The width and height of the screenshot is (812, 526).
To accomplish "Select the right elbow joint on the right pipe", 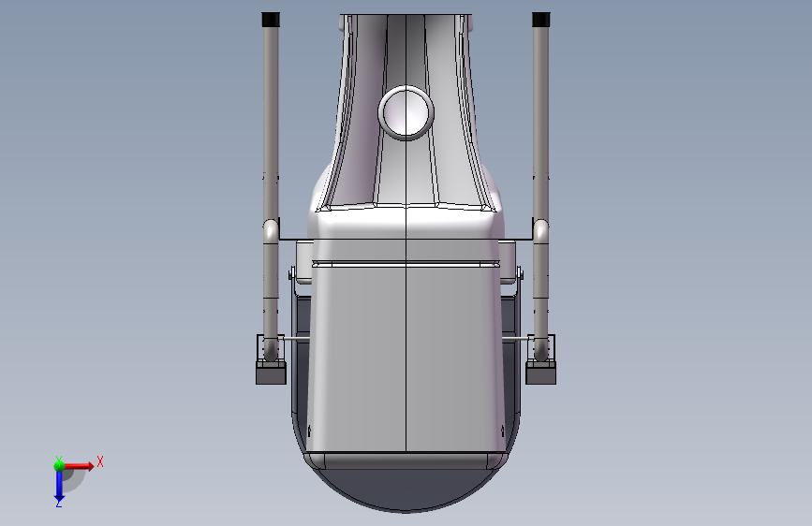I will 540,231.
